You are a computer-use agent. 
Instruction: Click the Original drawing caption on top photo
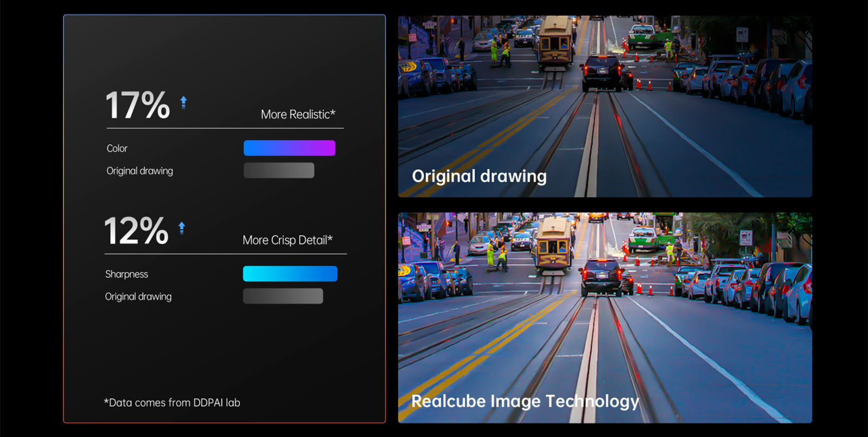coord(479,176)
